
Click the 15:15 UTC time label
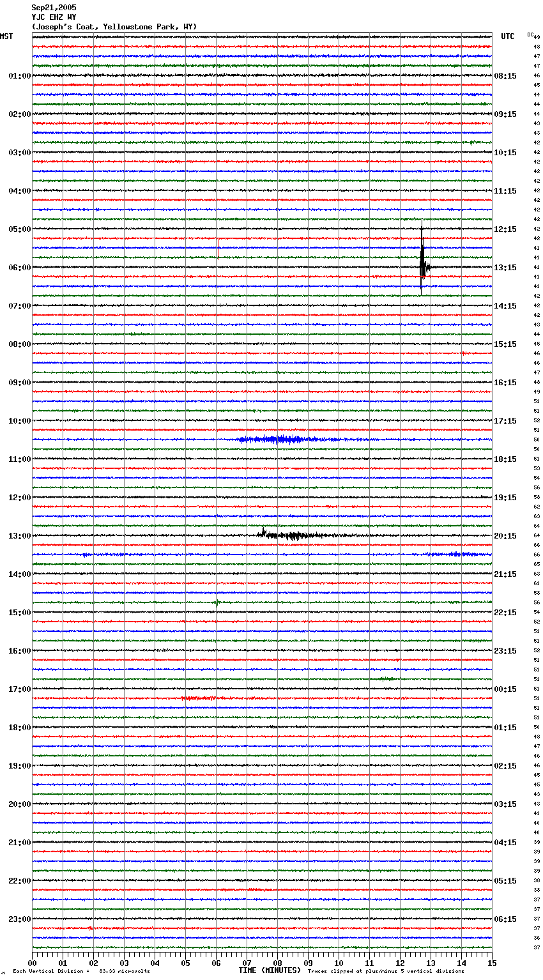click(505, 344)
